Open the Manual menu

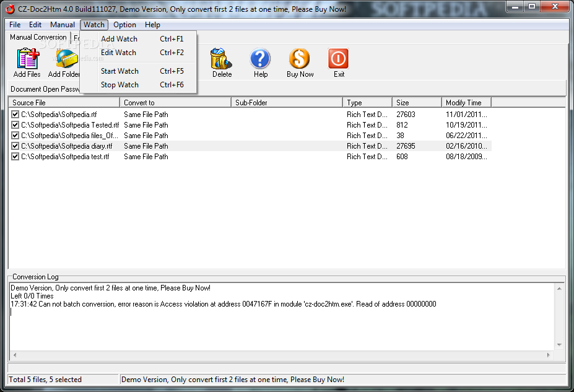tap(63, 25)
